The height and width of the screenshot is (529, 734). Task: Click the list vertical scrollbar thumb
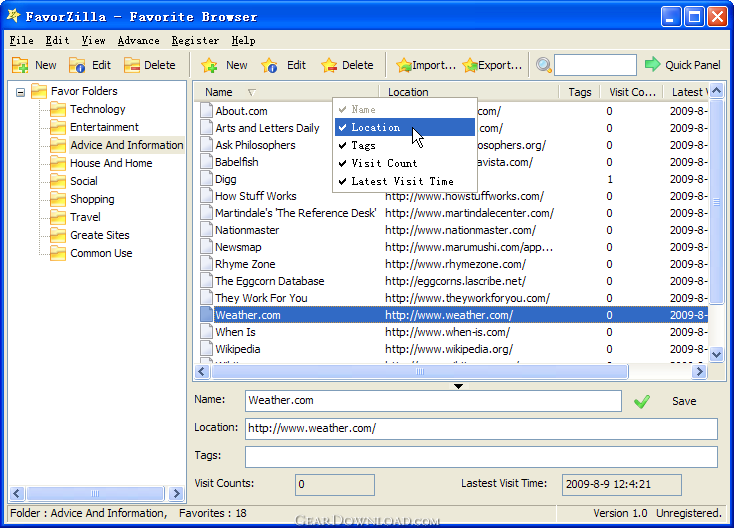click(716, 201)
